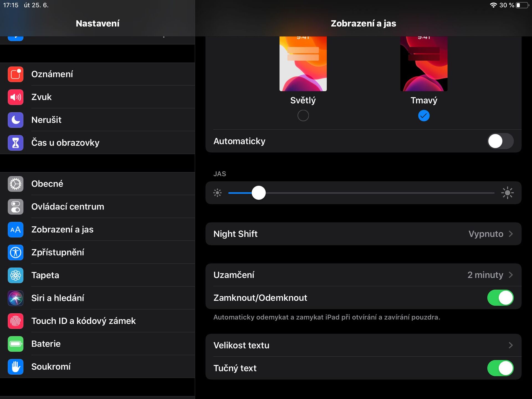Open Oznámení settings via the red bell icon
This screenshot has width=532, height=399.
pos(16,74)
